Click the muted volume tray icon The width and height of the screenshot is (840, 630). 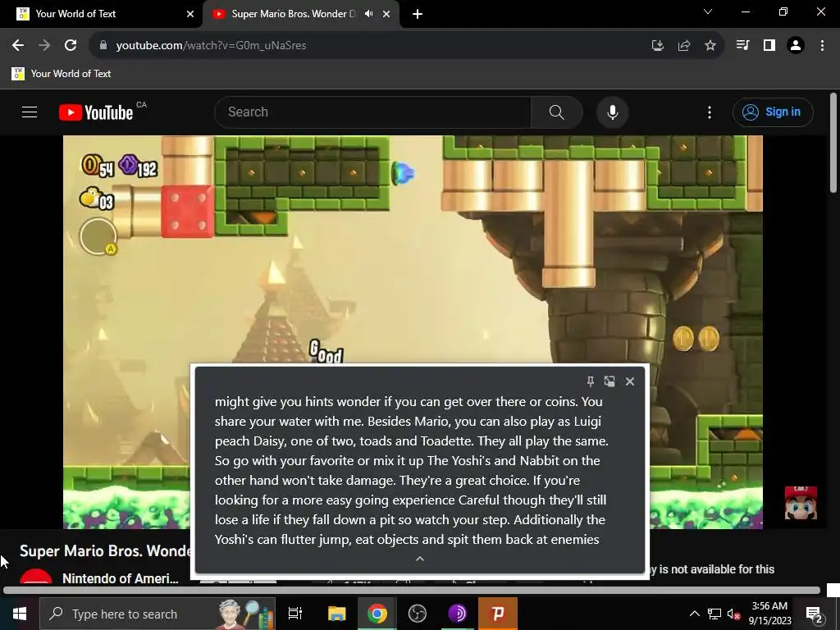point(734,614)
